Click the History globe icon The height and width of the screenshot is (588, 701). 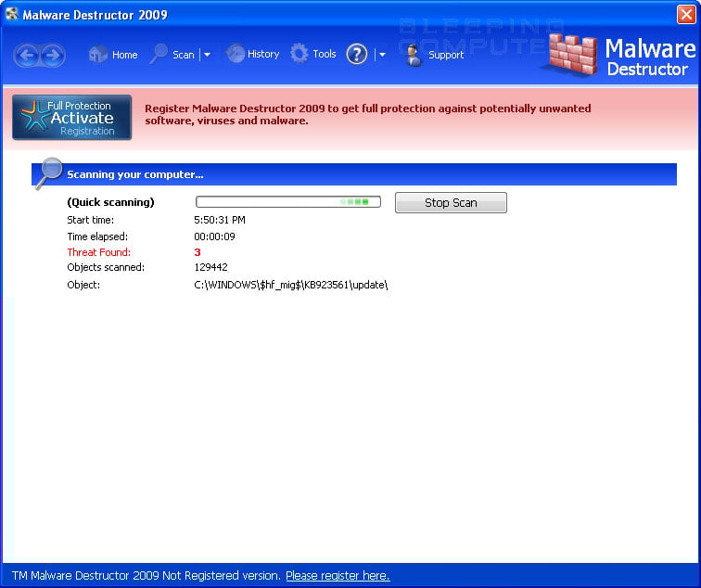(236, 54)
